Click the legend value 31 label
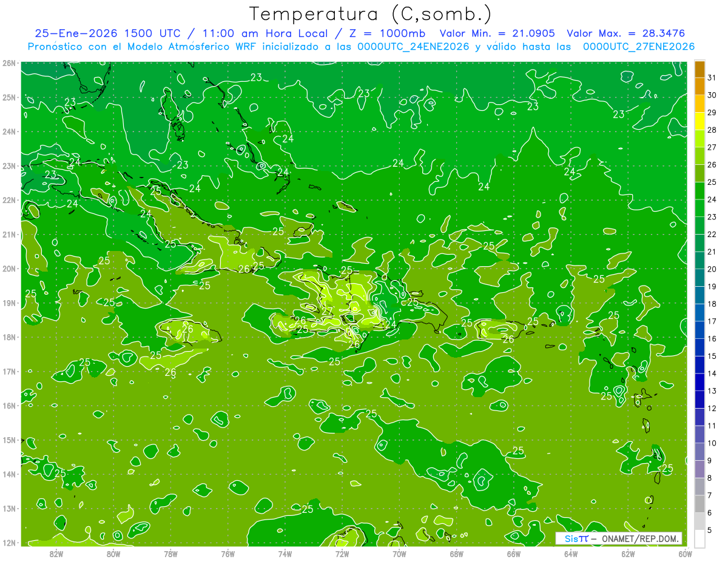Screen dimensions: 728x562 click(712, 78)
